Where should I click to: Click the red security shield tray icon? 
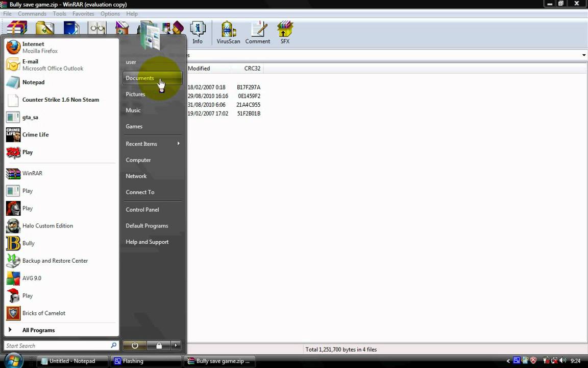tap(533, 360)
